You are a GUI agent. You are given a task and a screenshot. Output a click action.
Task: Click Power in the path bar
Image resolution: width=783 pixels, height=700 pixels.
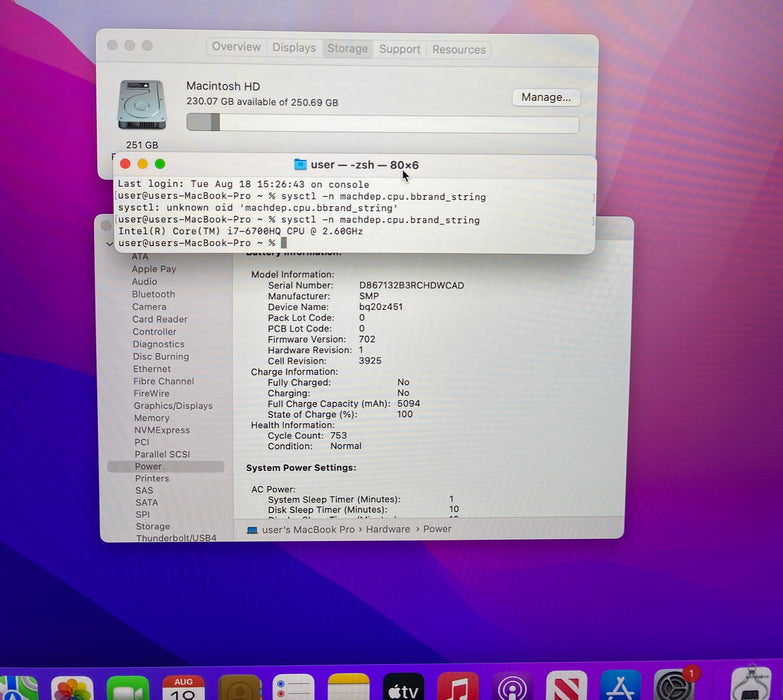437,528
